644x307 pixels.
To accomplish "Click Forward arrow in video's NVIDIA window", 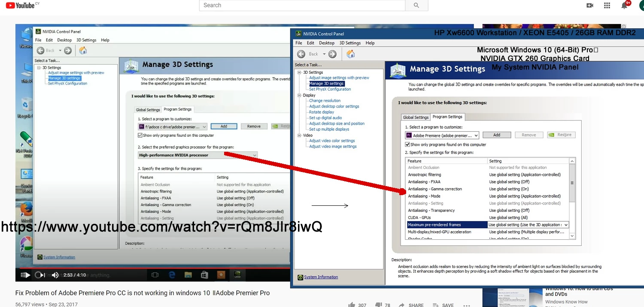I will point(68,51).
